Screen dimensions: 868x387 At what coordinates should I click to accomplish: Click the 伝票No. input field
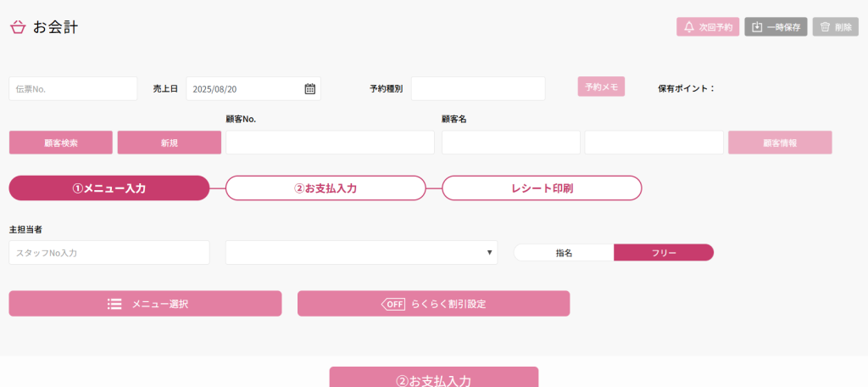click(x=73, y=89)
